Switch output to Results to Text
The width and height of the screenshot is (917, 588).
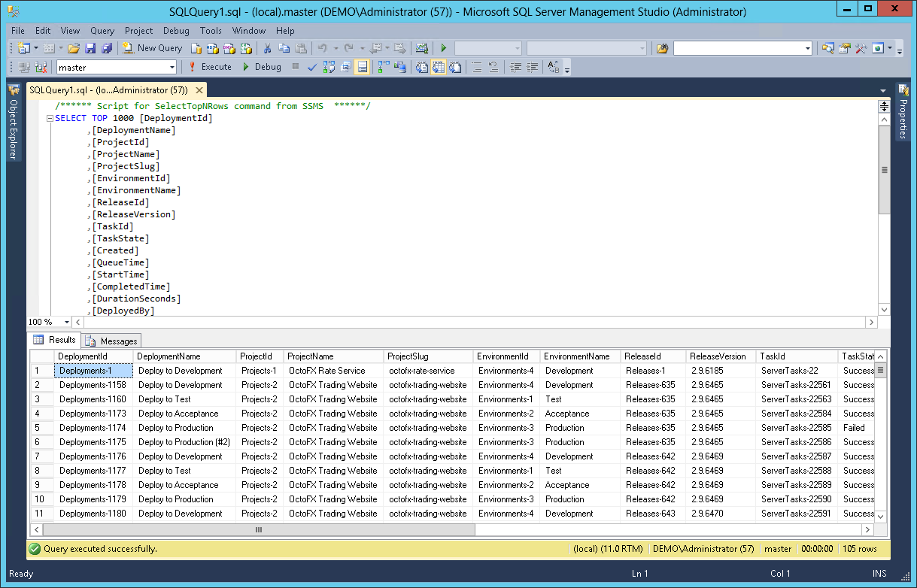[x=422, y=67]
